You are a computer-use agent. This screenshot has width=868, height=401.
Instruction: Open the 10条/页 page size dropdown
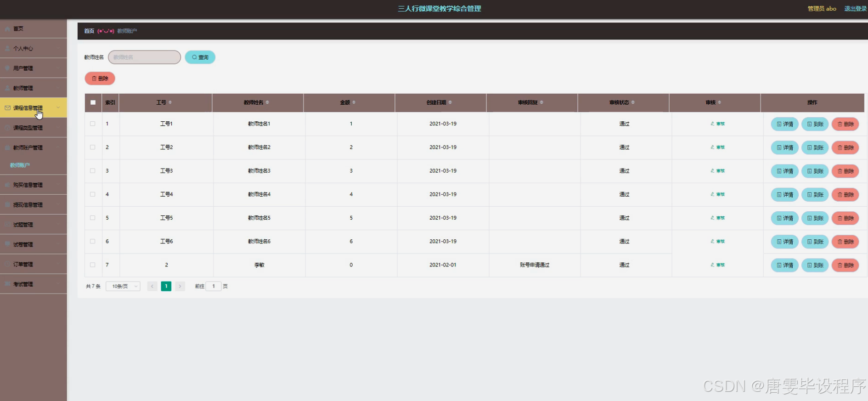click(x=123, y=286)
